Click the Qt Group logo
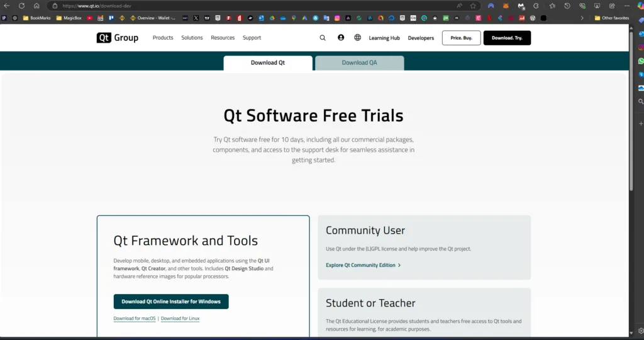644x340 pixels. (118, 38)
